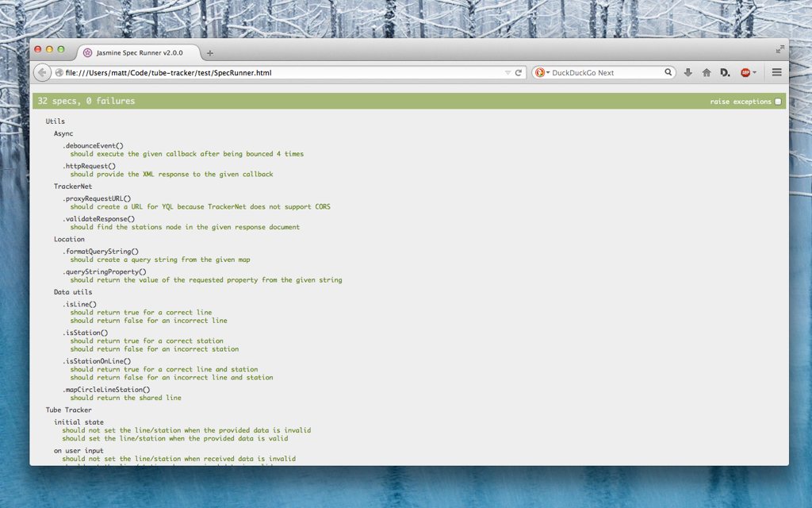Click the TrackerNet suite heading
The image size is (812, 508).
(73, 187)
